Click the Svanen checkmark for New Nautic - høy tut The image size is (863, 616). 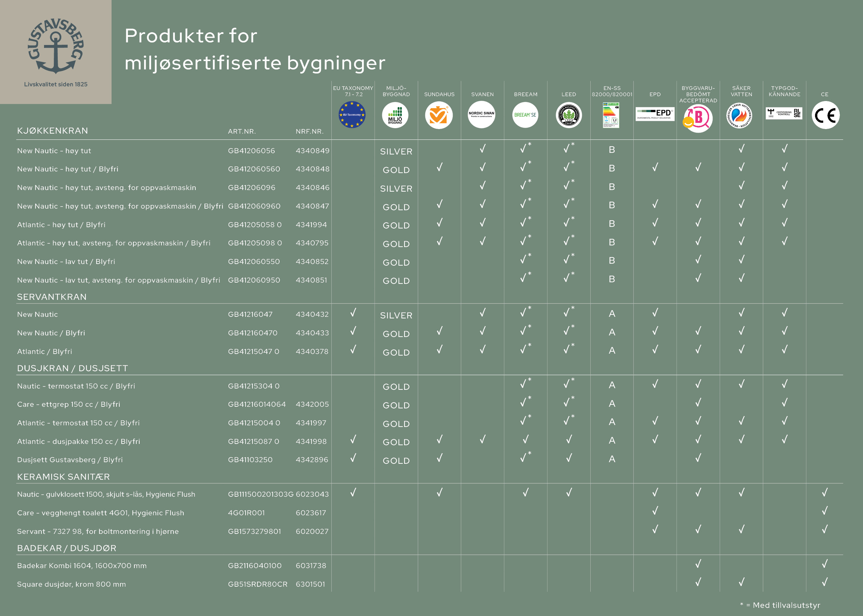coord(482,148)
